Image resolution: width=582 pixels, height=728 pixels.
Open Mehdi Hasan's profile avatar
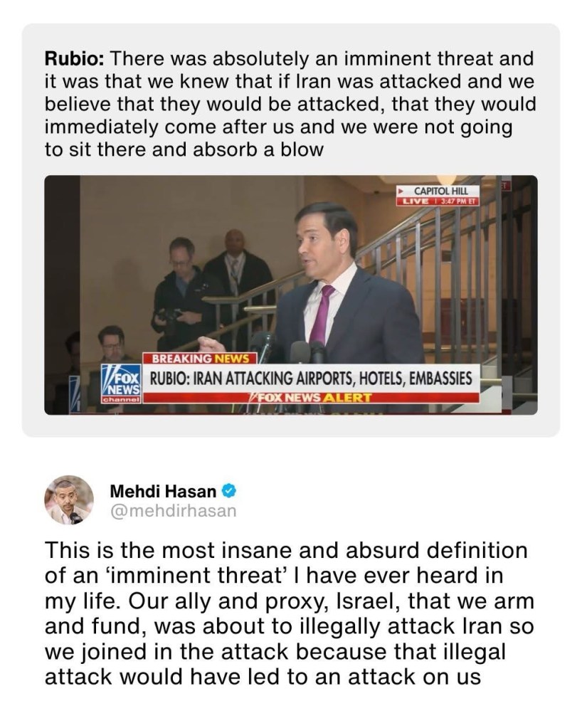tap(69, 500)
